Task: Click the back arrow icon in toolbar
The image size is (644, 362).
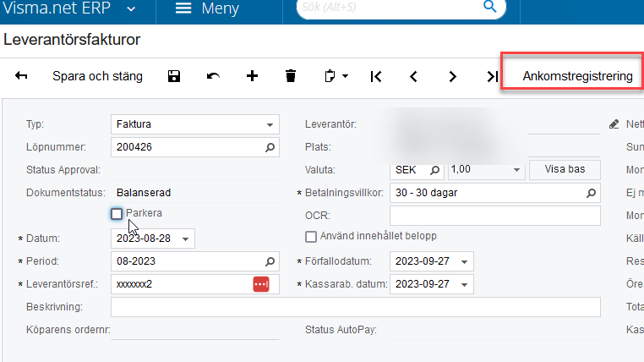Action: point(21,76)
